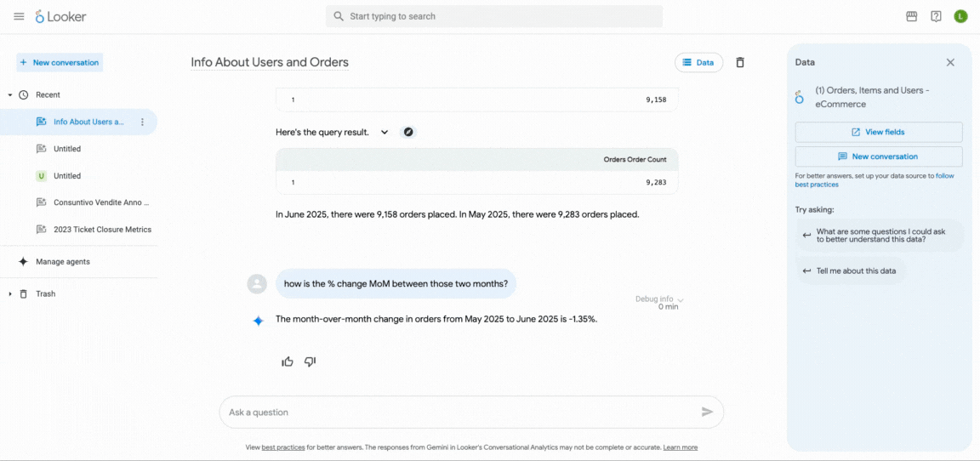This screenshot has width=980, height=461.
Task: Expand the Debug info dropdown
Action: 658,299
